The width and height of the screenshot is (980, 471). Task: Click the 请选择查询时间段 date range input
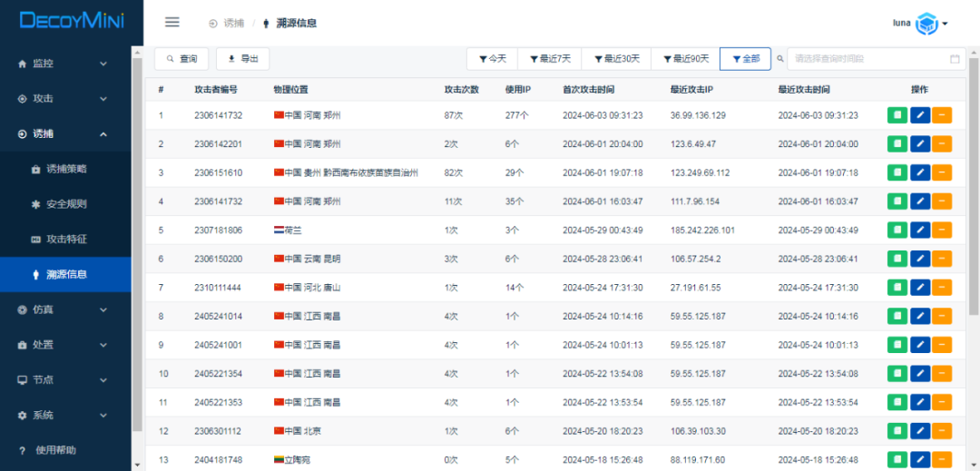tap(877, 59)
